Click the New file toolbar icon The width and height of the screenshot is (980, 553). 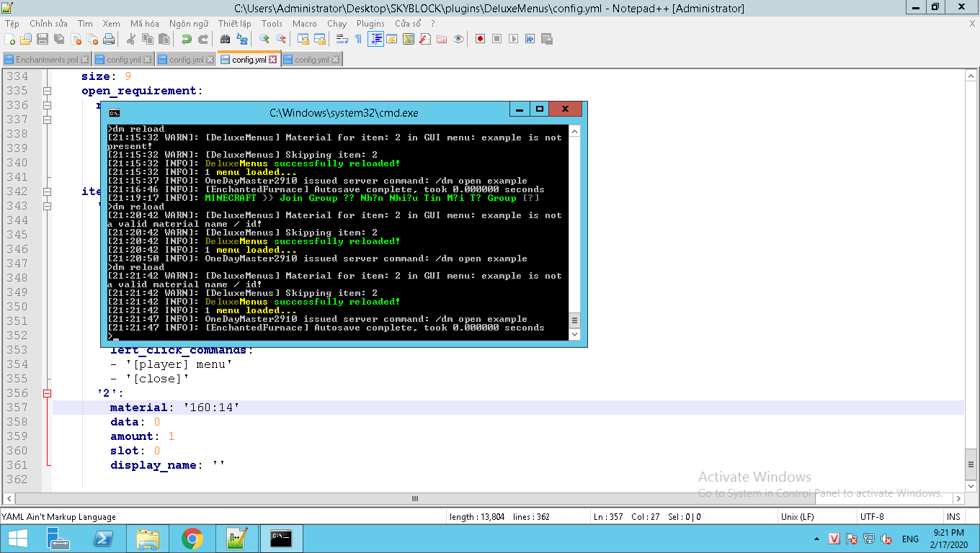tap(10, 39)
